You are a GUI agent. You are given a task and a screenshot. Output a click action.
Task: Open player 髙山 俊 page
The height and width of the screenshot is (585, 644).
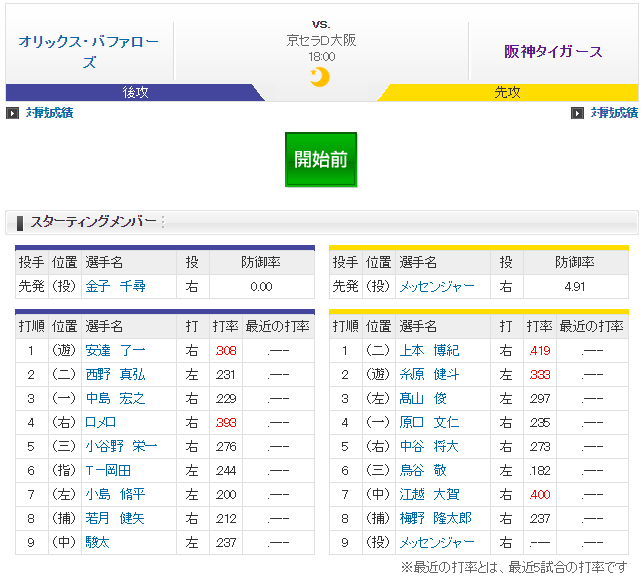423,398
